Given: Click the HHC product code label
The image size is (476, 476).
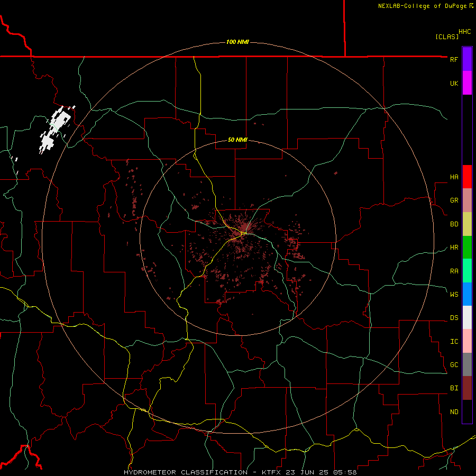Looking at the screenshot, I should click(x=464, y=32).
